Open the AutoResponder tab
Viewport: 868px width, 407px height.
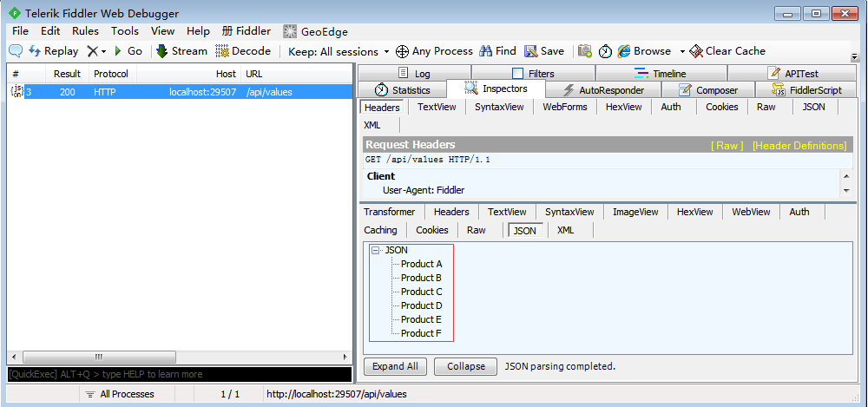point(603,89)
